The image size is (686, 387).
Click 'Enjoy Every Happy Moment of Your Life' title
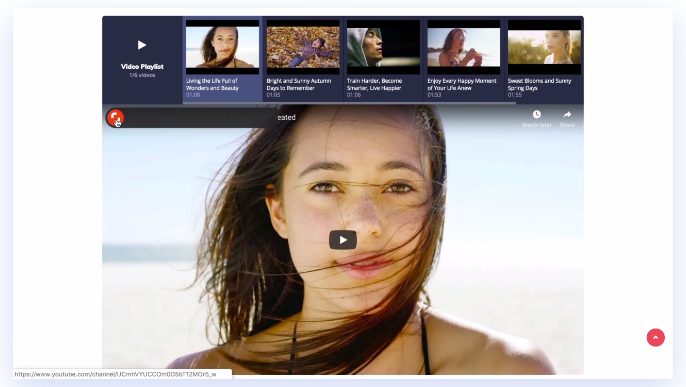pos(462,84)
